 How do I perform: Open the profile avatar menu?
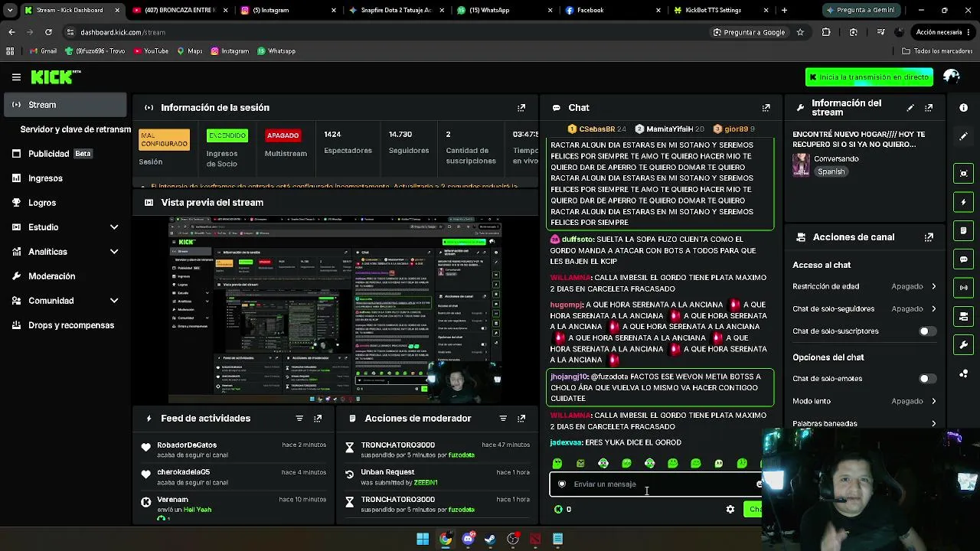[x=952, y=77]
